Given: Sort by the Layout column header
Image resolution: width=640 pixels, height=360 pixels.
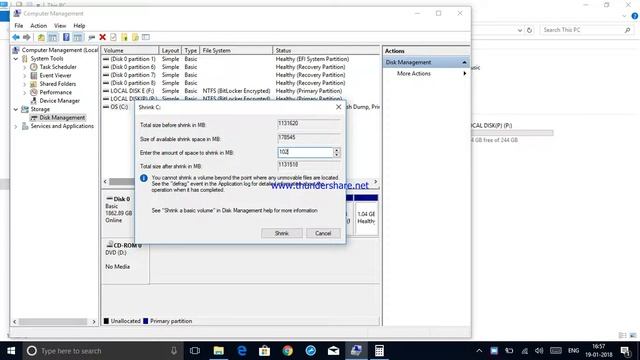Looking at the screenshot, I should pos(170,50).
